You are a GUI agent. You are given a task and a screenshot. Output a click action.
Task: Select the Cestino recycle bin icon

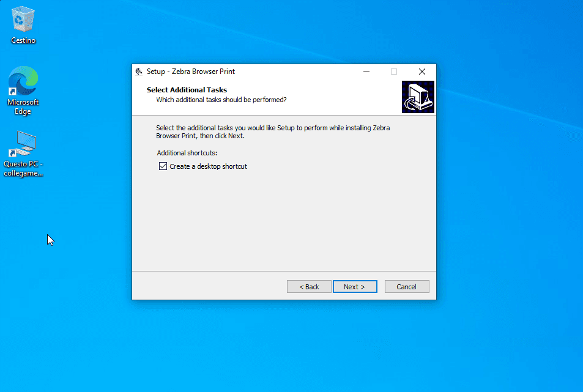23,20
